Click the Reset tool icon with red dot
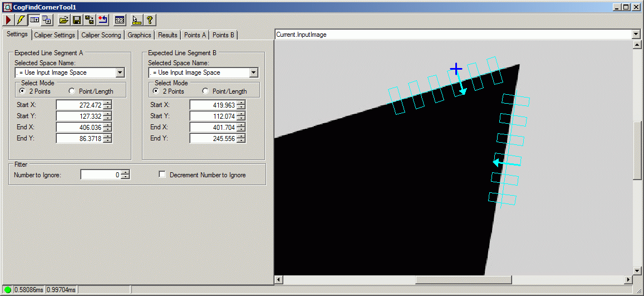This screenshot has width=644, height=296. [x=102, y=20]
